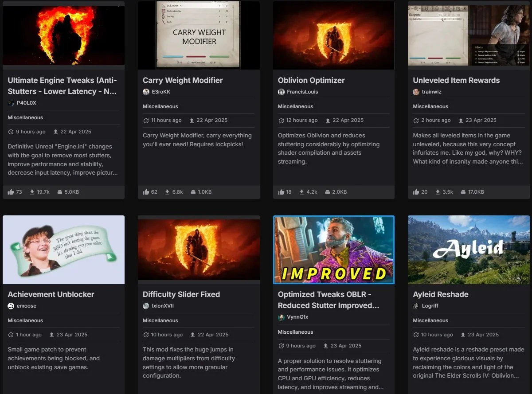This screenshot has height=394, width=532.
Task: Click the upload date icon on Ayleid Reshade
Action: click(463, 335)
